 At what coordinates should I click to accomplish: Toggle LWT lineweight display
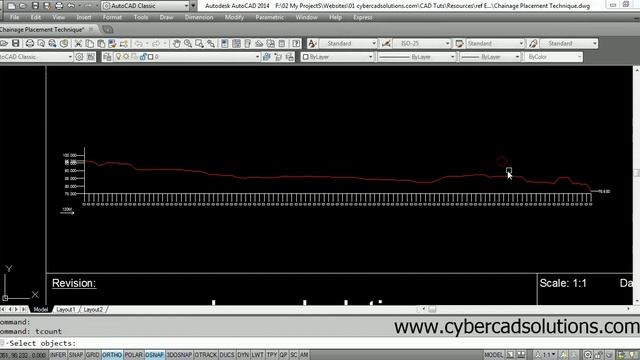(x=257, y=355)
